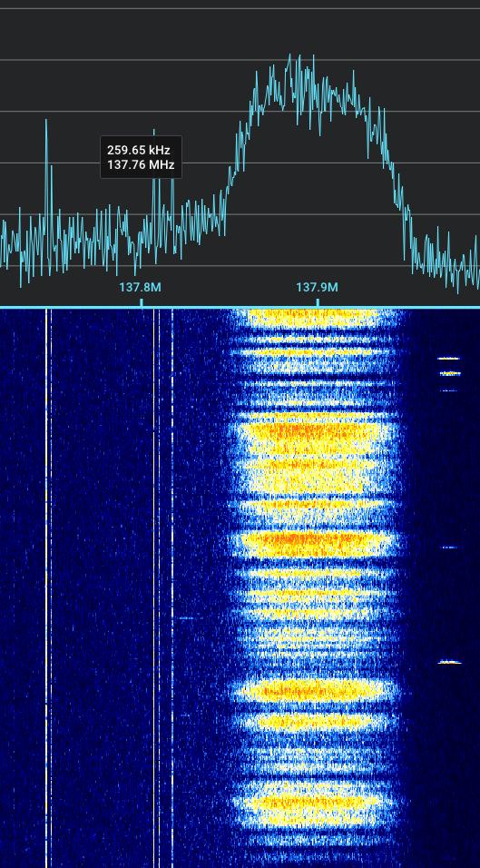The image size is (480, 868).
Task: Click the 259.65 kHz tooltip text
Action: pos(138,150)
